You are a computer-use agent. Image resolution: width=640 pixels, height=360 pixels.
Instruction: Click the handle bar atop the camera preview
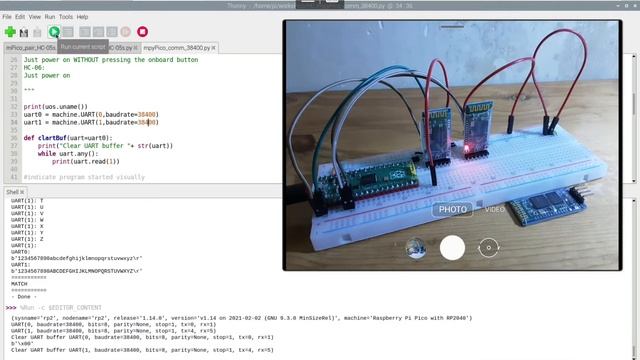(452, 27)
